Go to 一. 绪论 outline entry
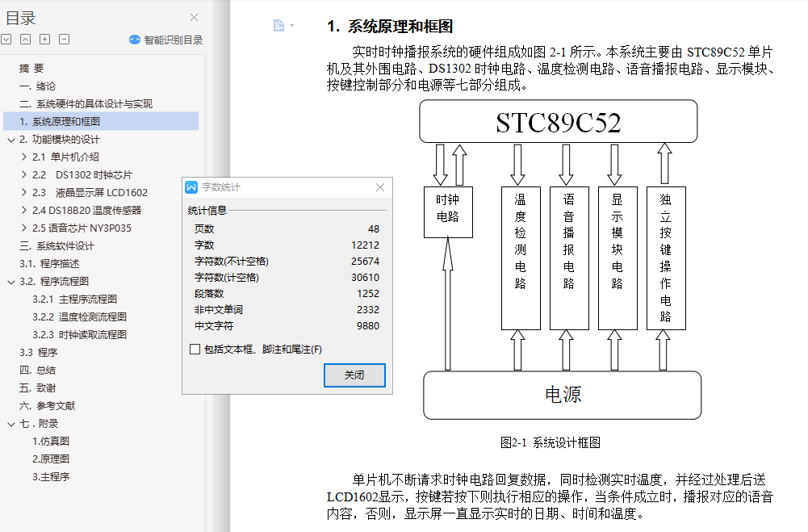The height and width of the screenshot is (532, 808). 37,86
